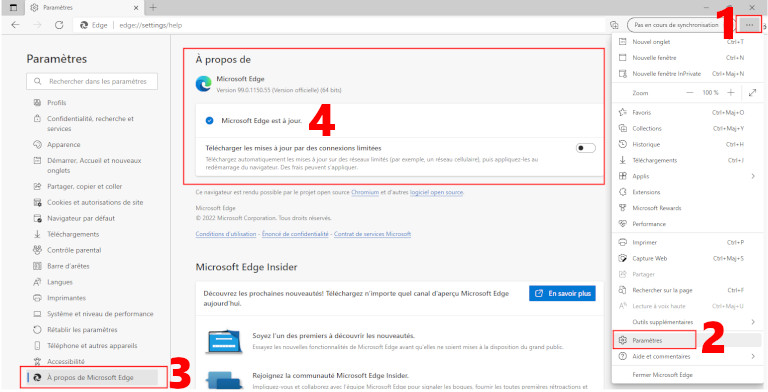Image resolution: width=768 pixels, height=392 pixels.
Task: Open Téléchargements from the dropdown menu
Action: [x=686, y=160]
